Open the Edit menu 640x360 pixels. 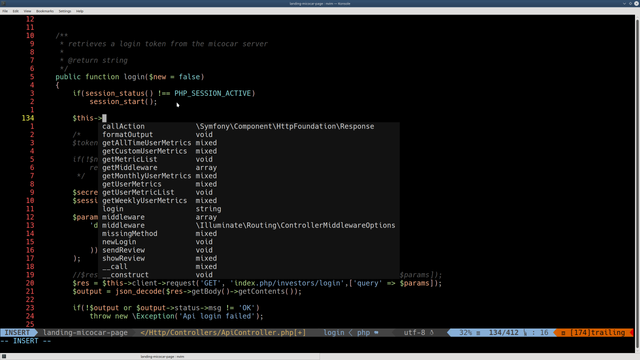click(x=16, y=11)
